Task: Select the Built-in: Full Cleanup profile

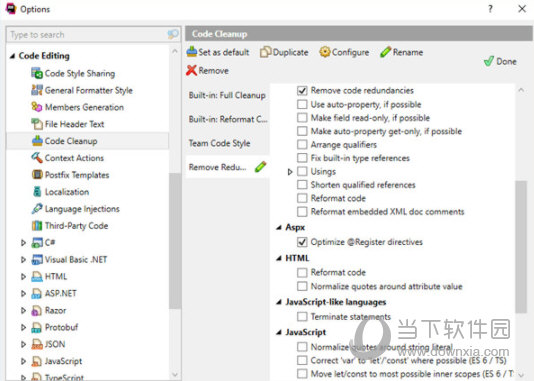Action: 227,95
